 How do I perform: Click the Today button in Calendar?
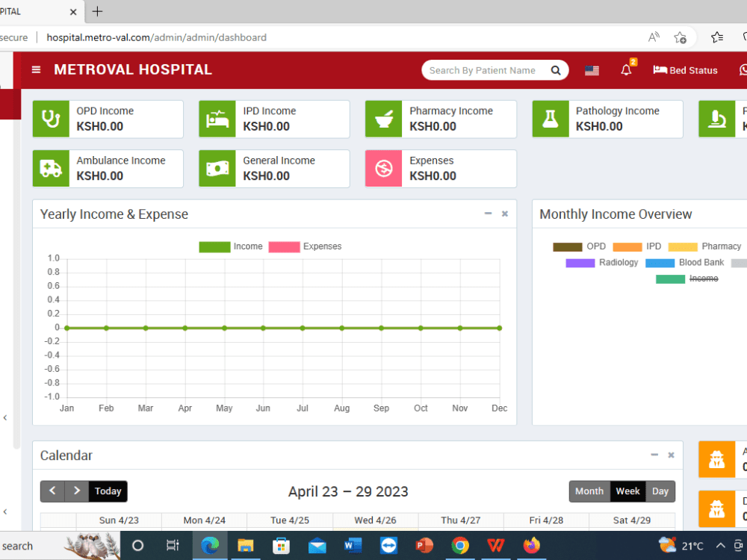point(107,491)
